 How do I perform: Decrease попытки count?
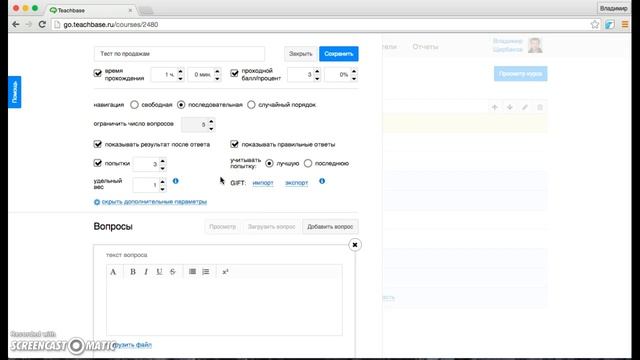click(x=162, y=168)
